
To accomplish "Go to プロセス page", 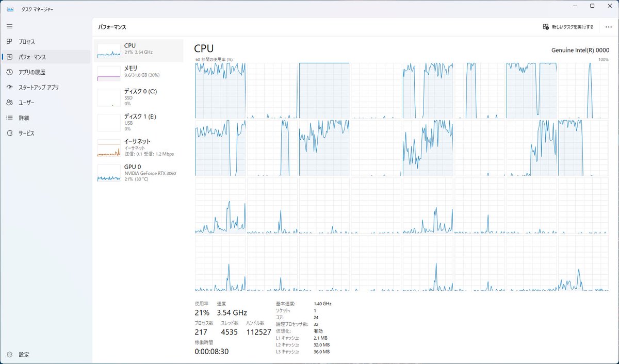I will click(x=46, y=42).
